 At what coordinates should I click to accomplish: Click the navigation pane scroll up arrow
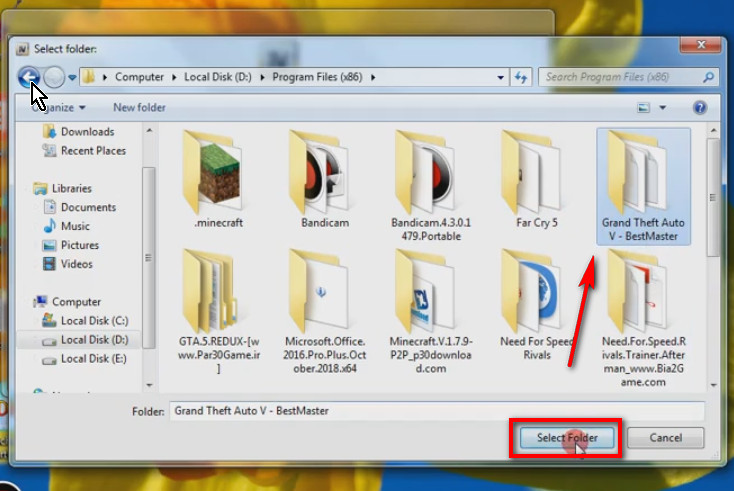point(149,131)
